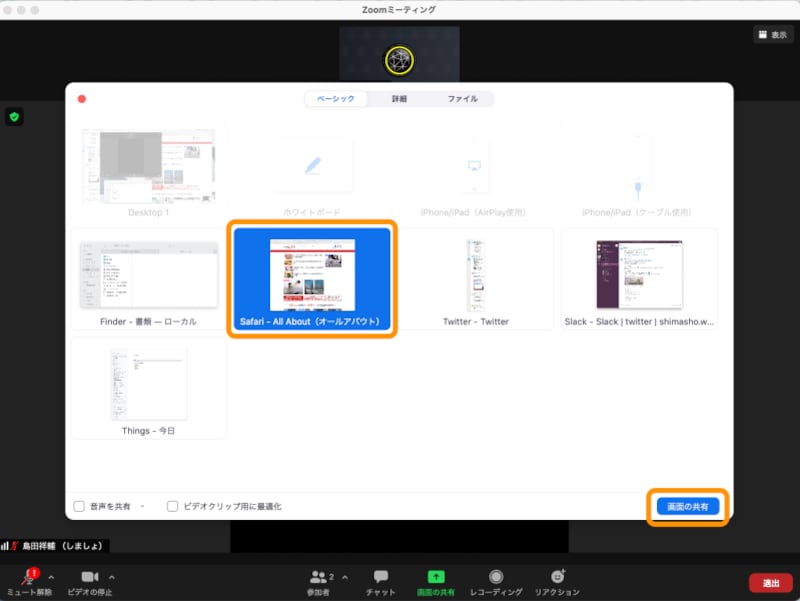Click the Stop Video camera icon

pyautogui.click(x=90, y=577)
